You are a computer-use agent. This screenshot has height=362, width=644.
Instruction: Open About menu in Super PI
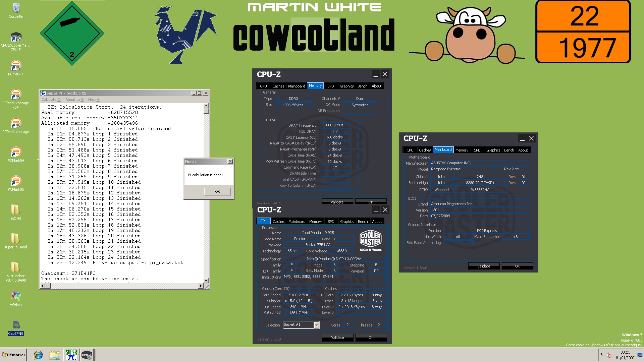(x=75, y=100)
